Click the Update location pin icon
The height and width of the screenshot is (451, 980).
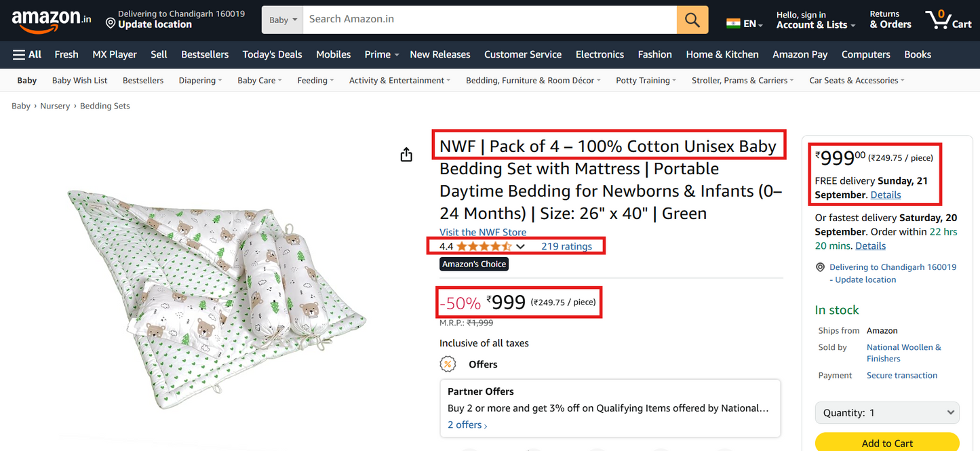pyautogui.click(x=111, y=24)
